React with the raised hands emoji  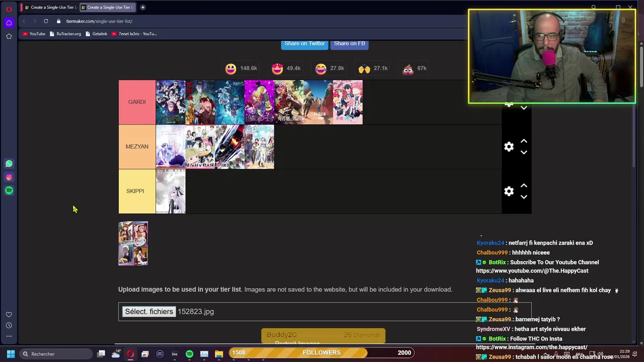click(364, 69)
